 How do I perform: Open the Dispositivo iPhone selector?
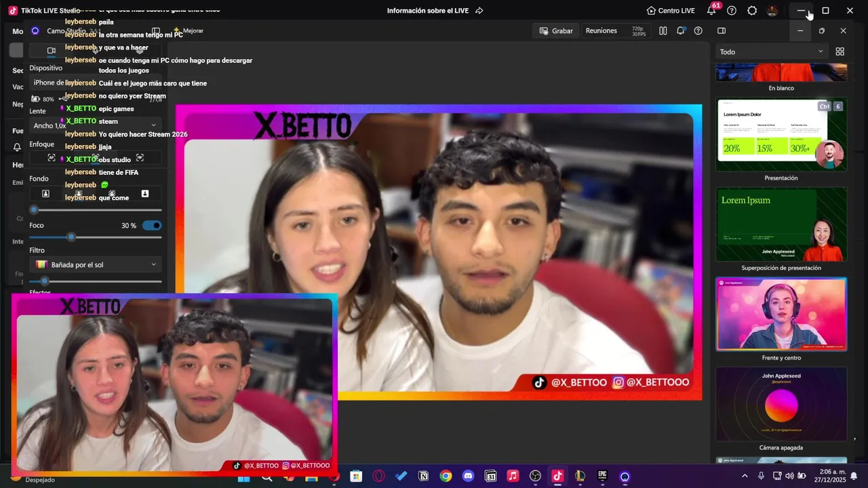[x=95, y=83]
